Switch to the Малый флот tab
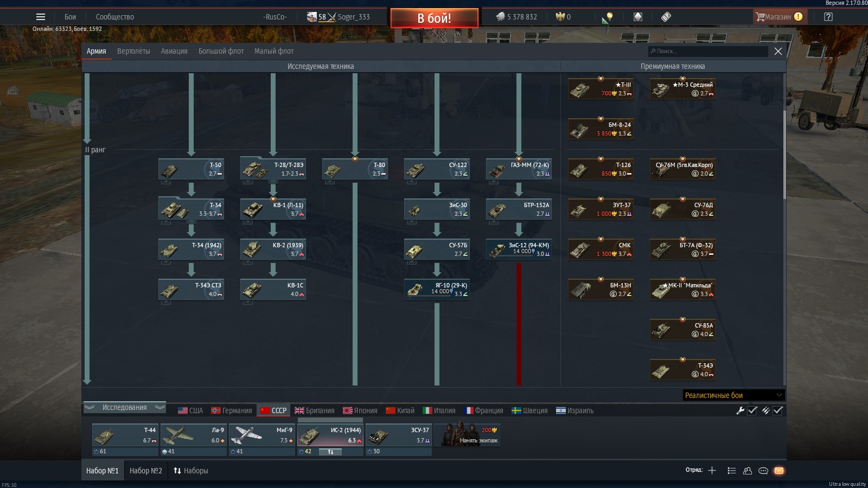This screenshot has height=488, width=868. point(274,51)
